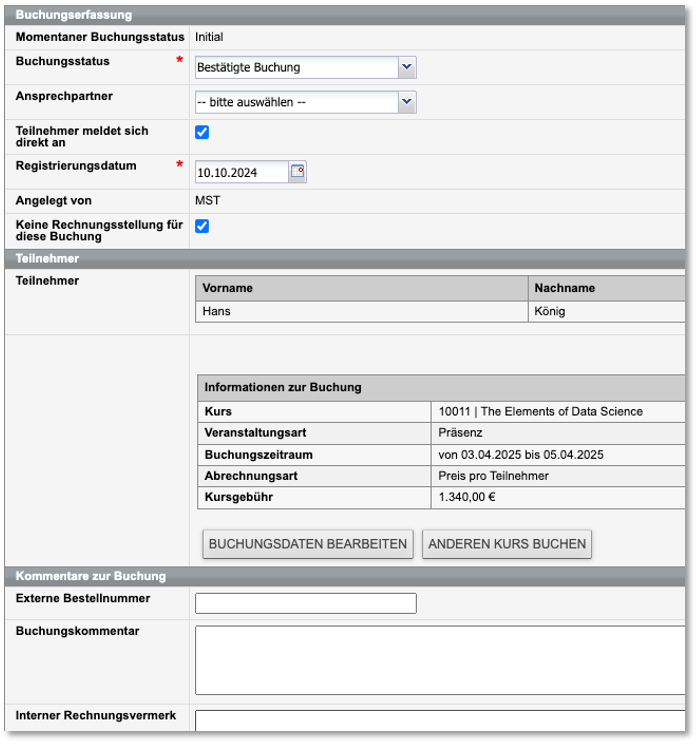The height and width of the screenshot is (744, 698).
Task: Select the Interner Rechnungsvermerk text area
Action: coord(440,721)
